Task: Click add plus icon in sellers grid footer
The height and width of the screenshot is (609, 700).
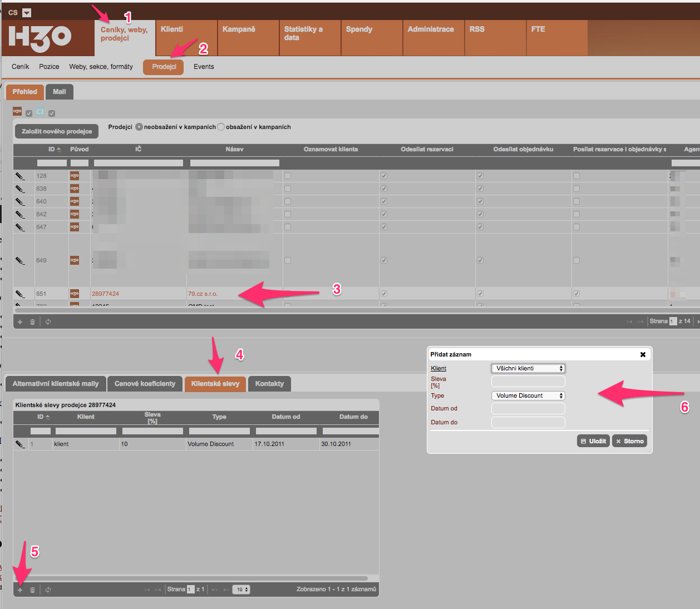Action: click(20, 322)
